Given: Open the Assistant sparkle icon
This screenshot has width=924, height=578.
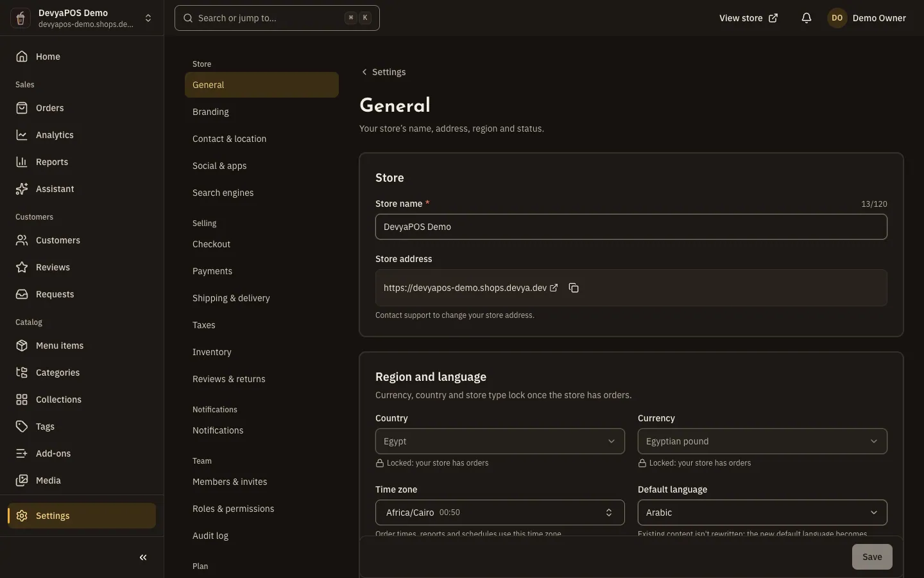Looking at the screenshot, I should tap(22, 189).
